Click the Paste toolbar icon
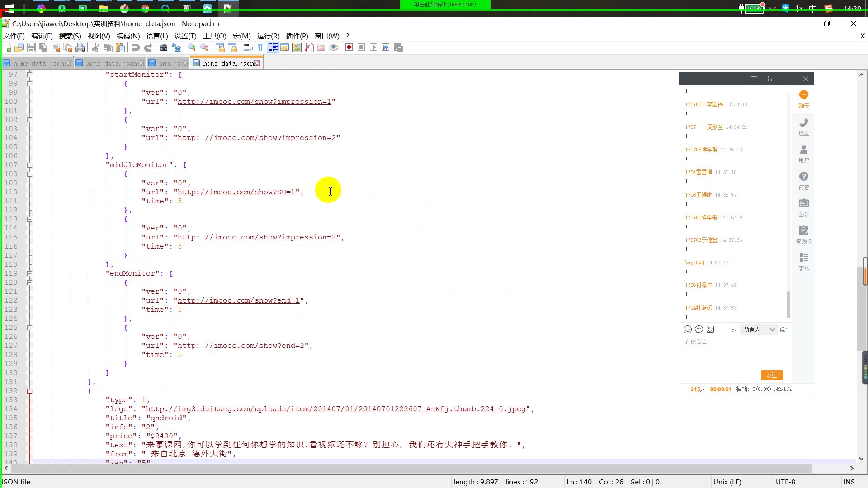This screenshot has width=868, height=488. [120, 47]
